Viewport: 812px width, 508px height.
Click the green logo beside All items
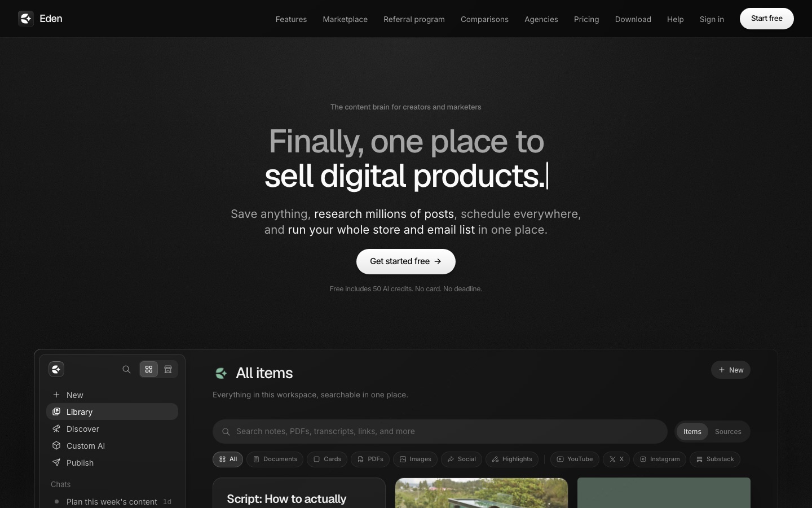[221, 373]
